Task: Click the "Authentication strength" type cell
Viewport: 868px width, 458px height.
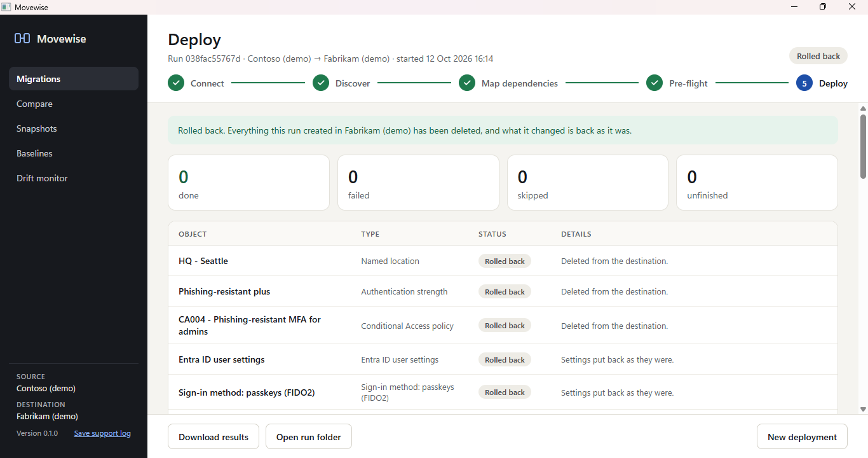Action: coord(404,291)
